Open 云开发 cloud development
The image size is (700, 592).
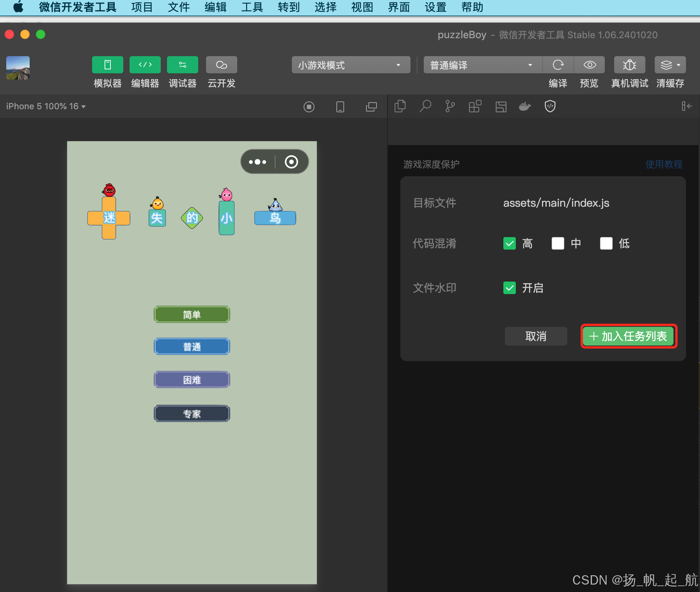pos(221,65)
